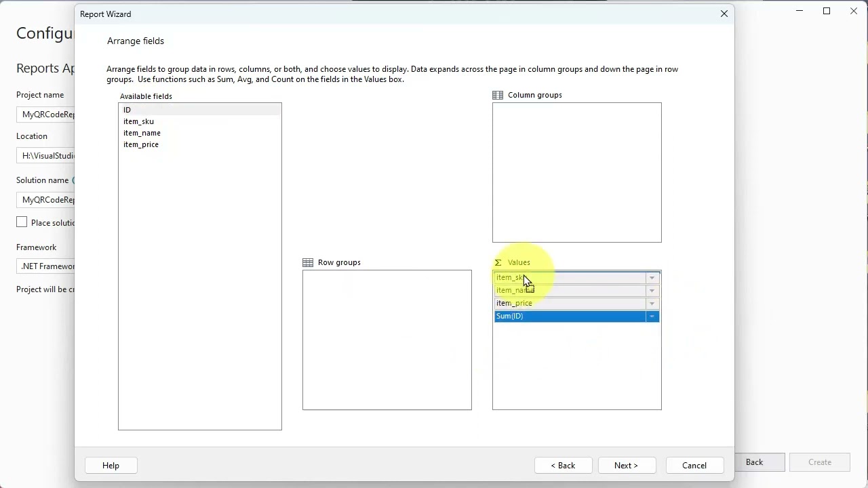Viewport: 868px width, 488px height.
Task: Maximize the background configure project window
Action: [827, 11]
